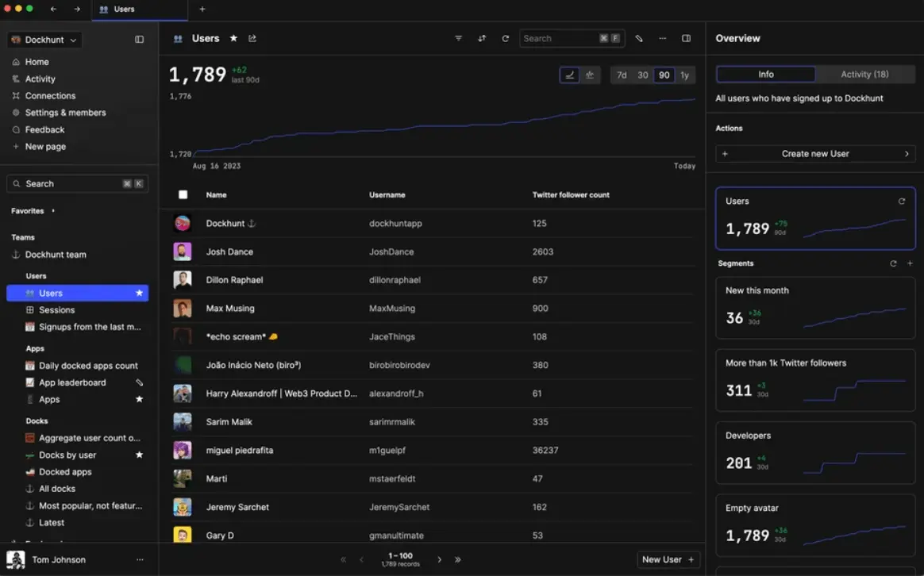
Task: Refresh the Users table
Action: pos(505,38)
